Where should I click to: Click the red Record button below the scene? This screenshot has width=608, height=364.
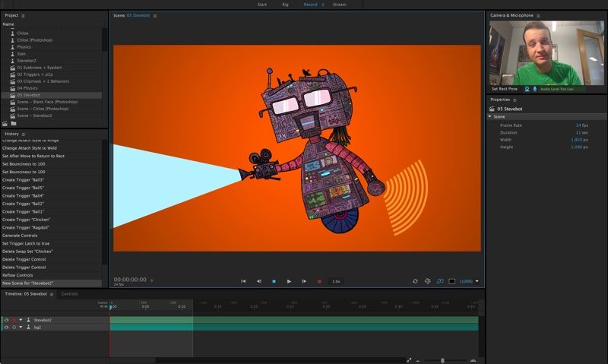click(x=319, y=281)
